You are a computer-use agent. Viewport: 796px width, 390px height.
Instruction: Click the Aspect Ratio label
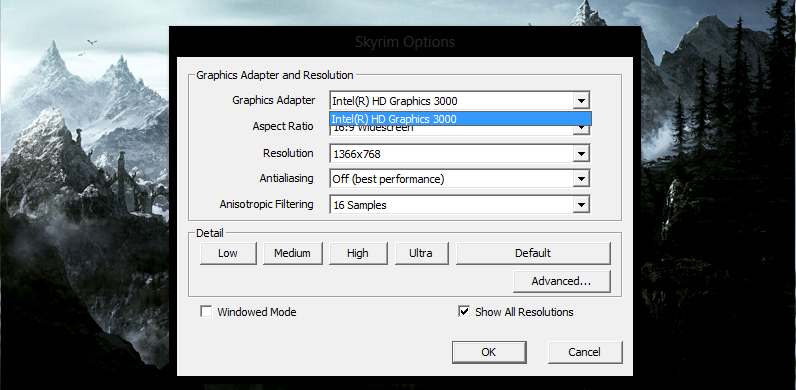283,126
